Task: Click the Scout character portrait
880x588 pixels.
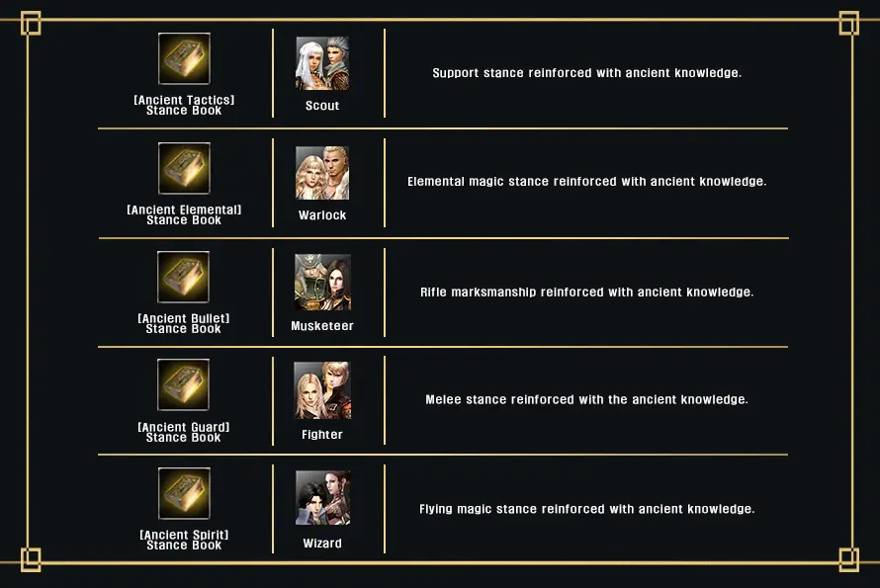Action: point(322,64)
